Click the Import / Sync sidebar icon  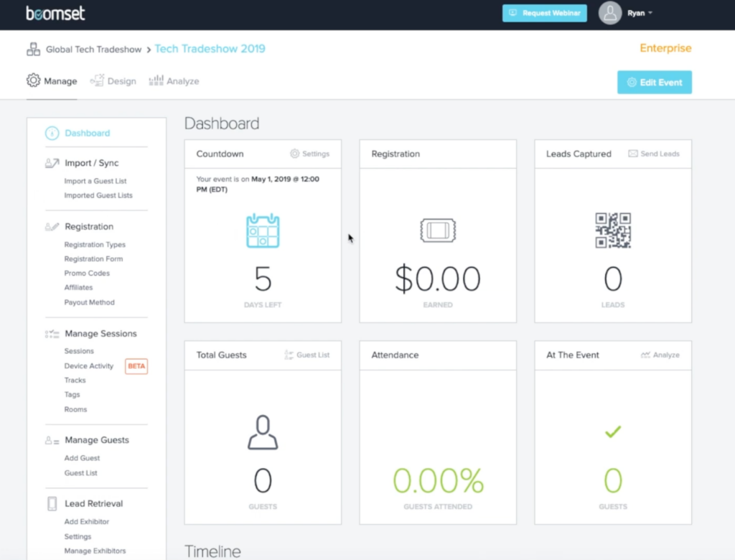(52, 163)
